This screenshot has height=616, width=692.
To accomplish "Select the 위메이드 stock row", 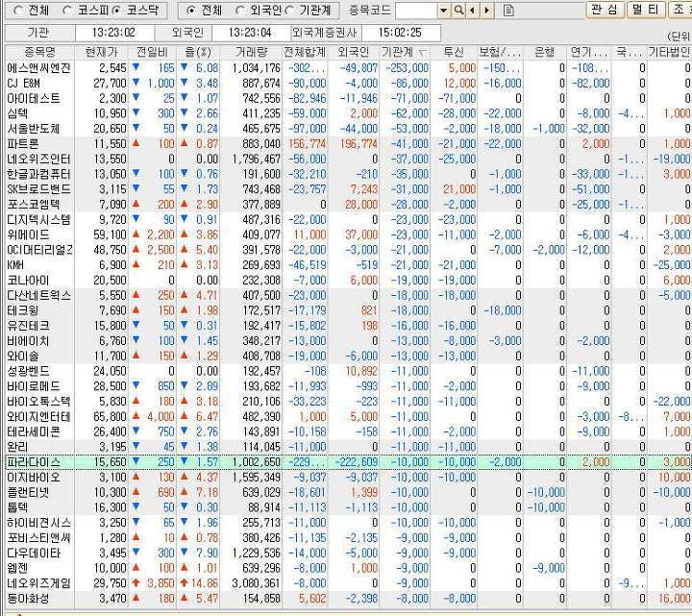I will coord(348,234).
